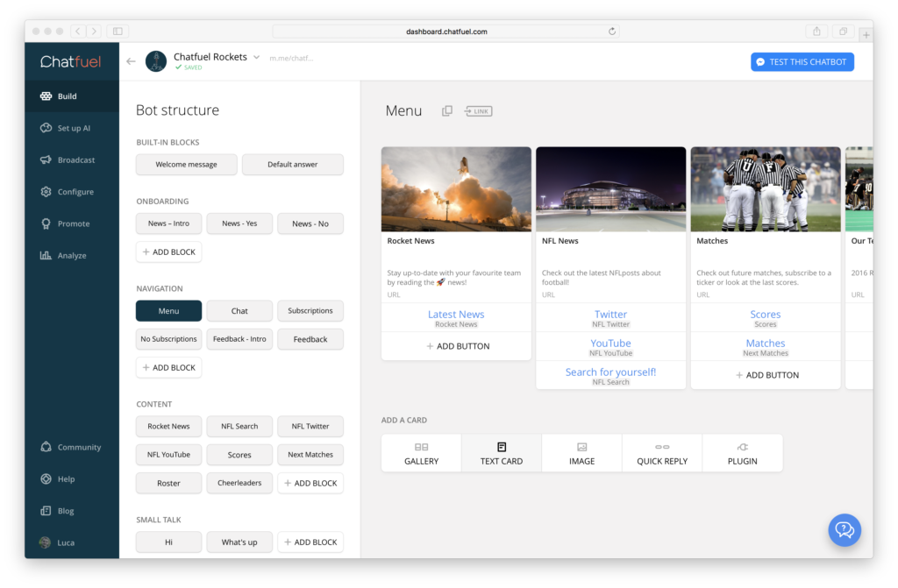Image resolution: width=898 pixels, height=588 pixels.
Task: Add a Gallery card
Action: click(421, 453)
